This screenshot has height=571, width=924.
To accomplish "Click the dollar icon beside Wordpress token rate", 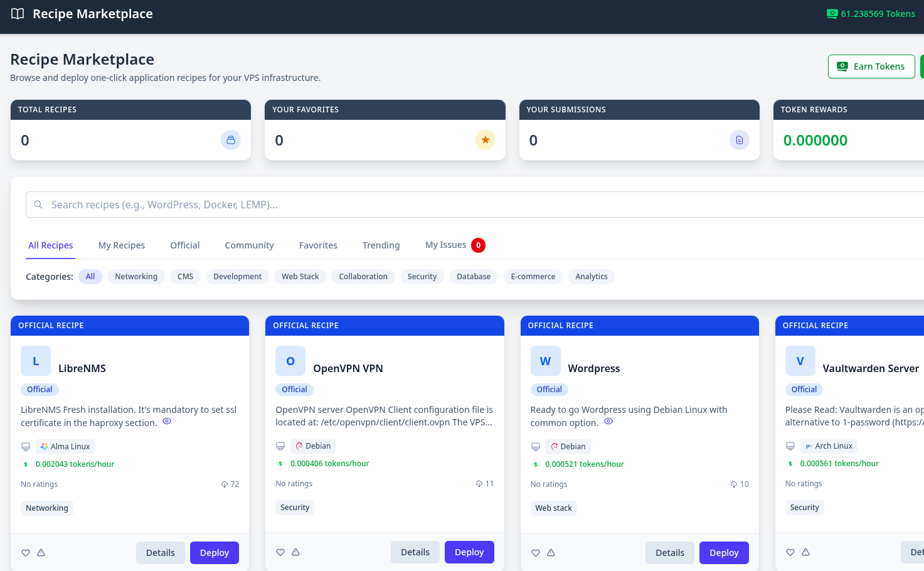I will [535, 464].
